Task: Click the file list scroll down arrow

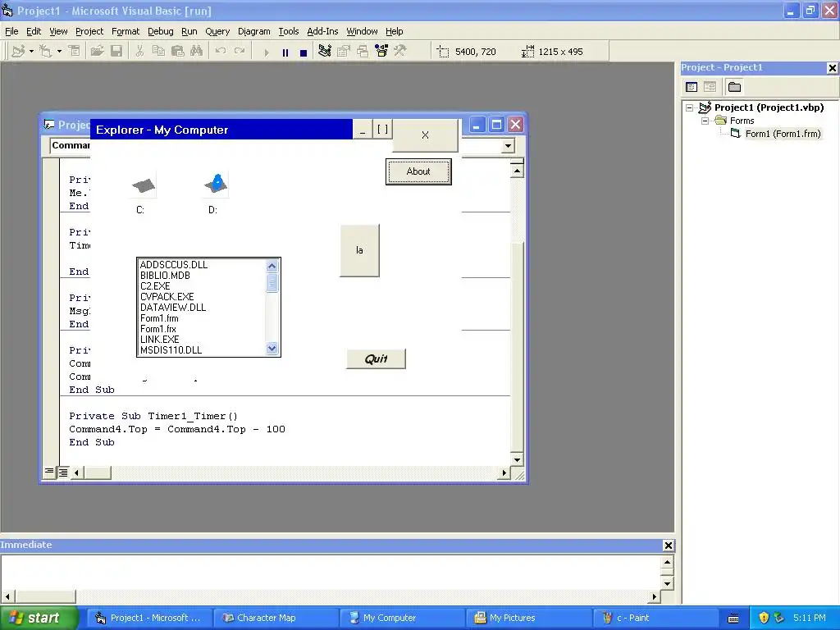Action: coord(272,349)
